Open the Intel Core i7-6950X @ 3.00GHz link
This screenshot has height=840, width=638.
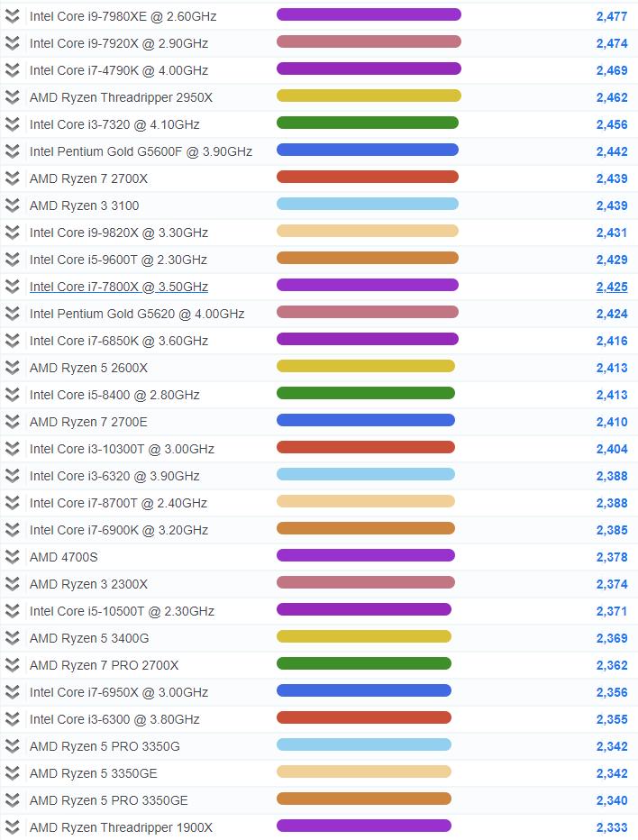(x=119, y=693)
